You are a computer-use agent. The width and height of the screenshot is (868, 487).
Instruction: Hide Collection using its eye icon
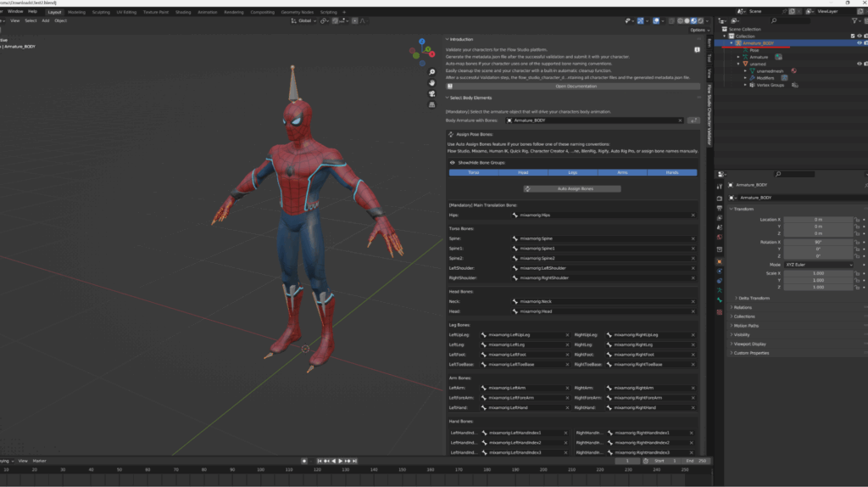click(x=860, y=36)
